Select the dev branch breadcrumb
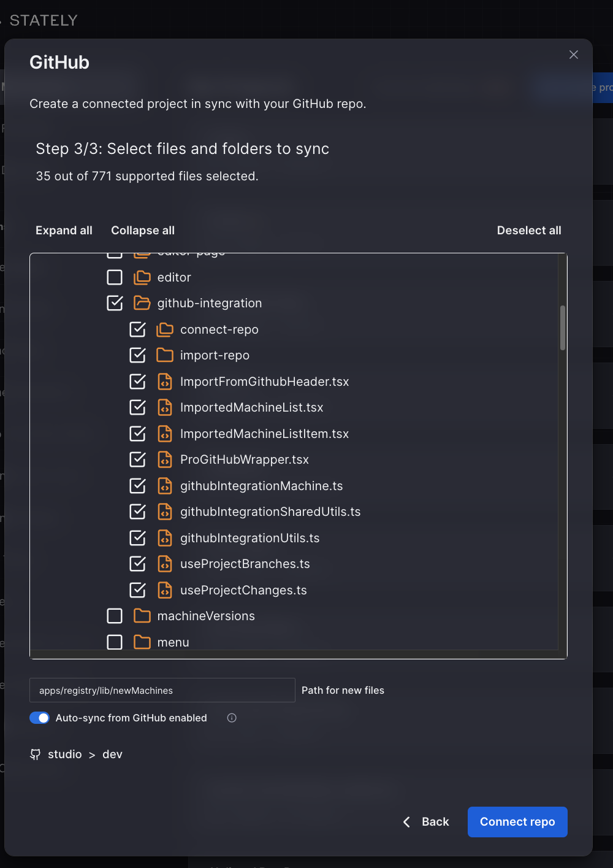This screenshot has height=868, width=613. pos(112,754)
